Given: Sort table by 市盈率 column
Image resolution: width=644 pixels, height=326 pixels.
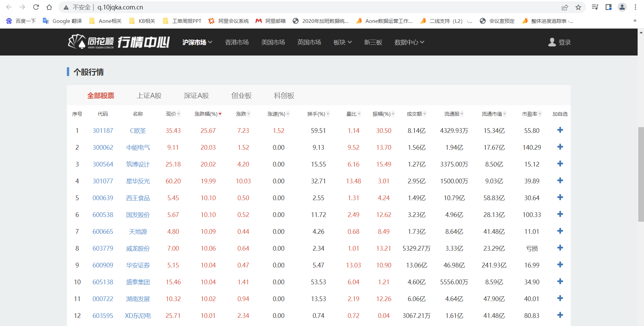Looking at the screenshot, I should click(532, 114).
